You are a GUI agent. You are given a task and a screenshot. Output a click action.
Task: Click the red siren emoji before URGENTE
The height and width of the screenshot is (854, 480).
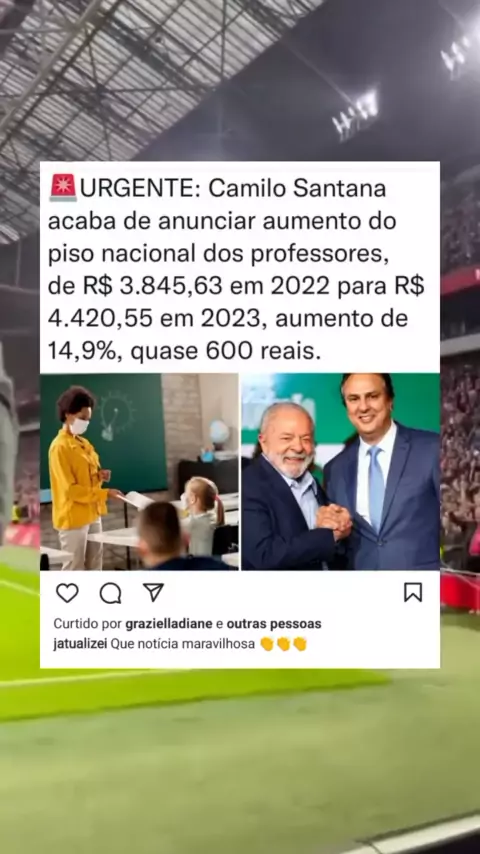tap(63, 188)
